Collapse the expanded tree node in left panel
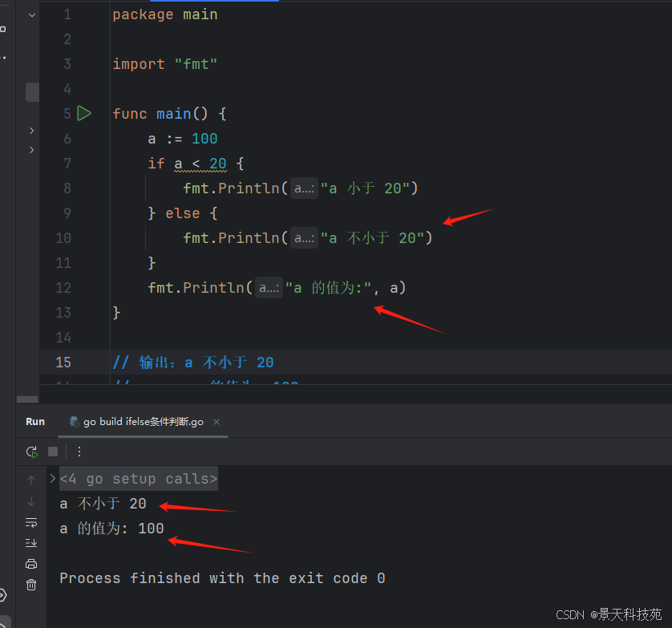 pyautogui.click(x=32, y=15)
